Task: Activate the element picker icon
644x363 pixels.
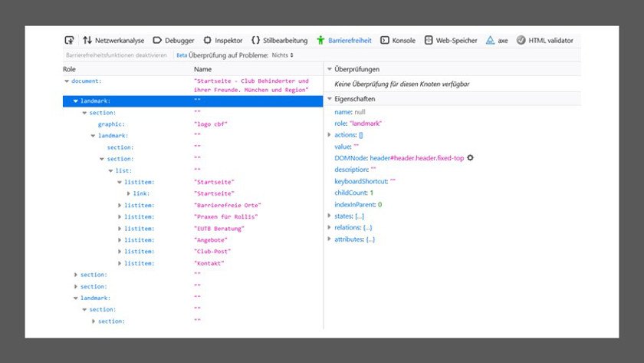Action: (x=70, y=40)
